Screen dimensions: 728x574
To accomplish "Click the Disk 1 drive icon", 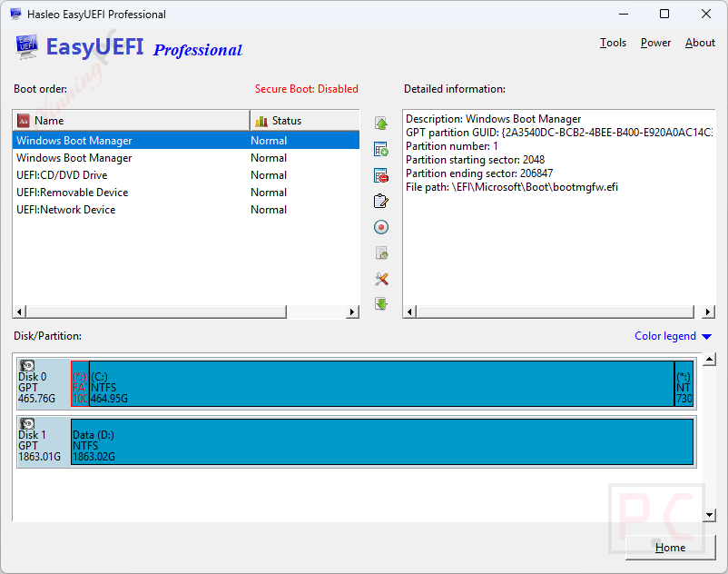I will 27,423.
